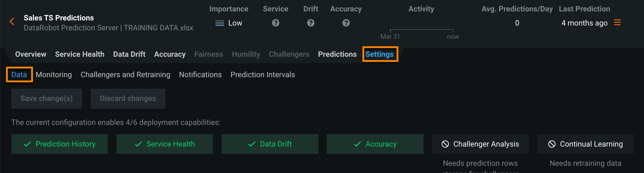The image size is (644, 173).
Task: Click the Activity timeline bar
Action: (421, 30)
